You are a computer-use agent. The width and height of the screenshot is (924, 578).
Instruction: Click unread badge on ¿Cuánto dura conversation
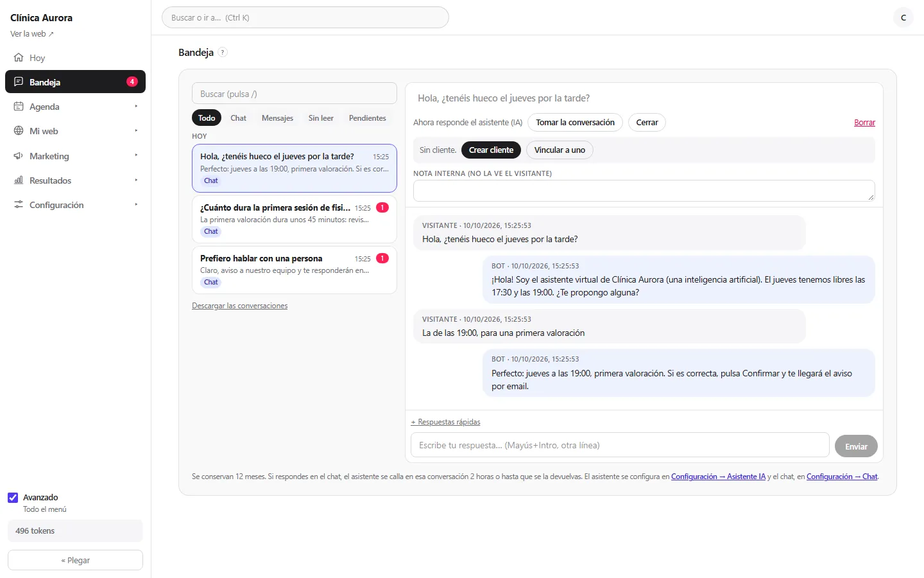(x=382, y=207)
